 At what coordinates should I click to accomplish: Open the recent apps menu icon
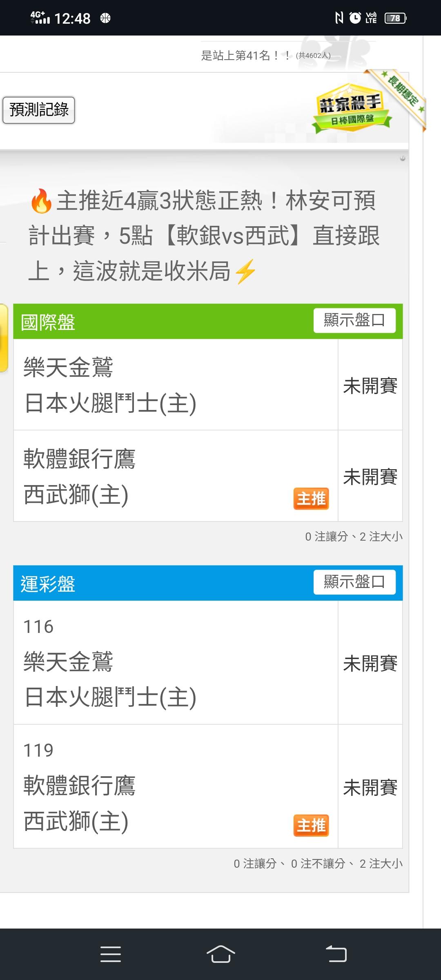click(111, 954)
